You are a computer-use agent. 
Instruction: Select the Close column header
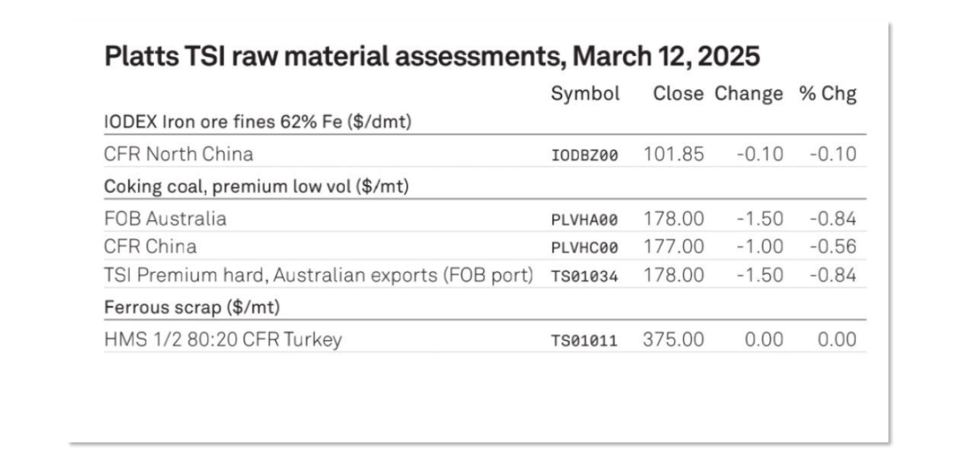click(x=678, y=94)
